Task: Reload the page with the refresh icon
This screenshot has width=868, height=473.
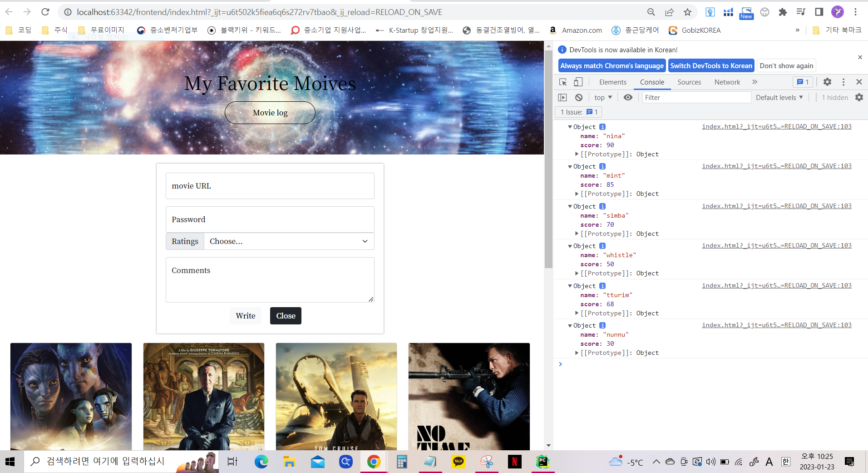Action: coord(45,12)
